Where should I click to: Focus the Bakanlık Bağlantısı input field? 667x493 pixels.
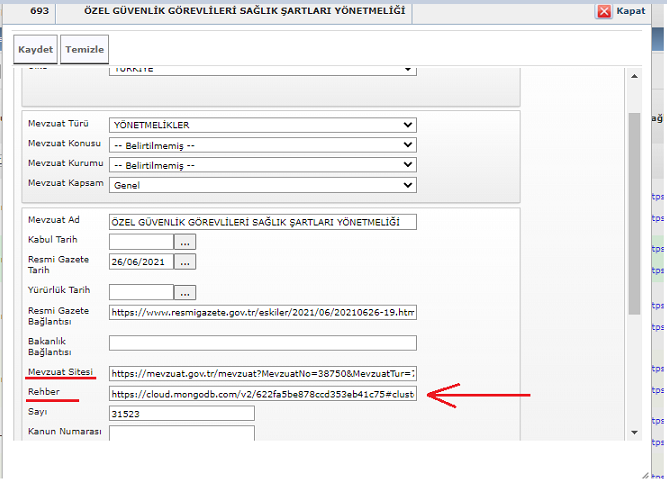pos(262,344)
